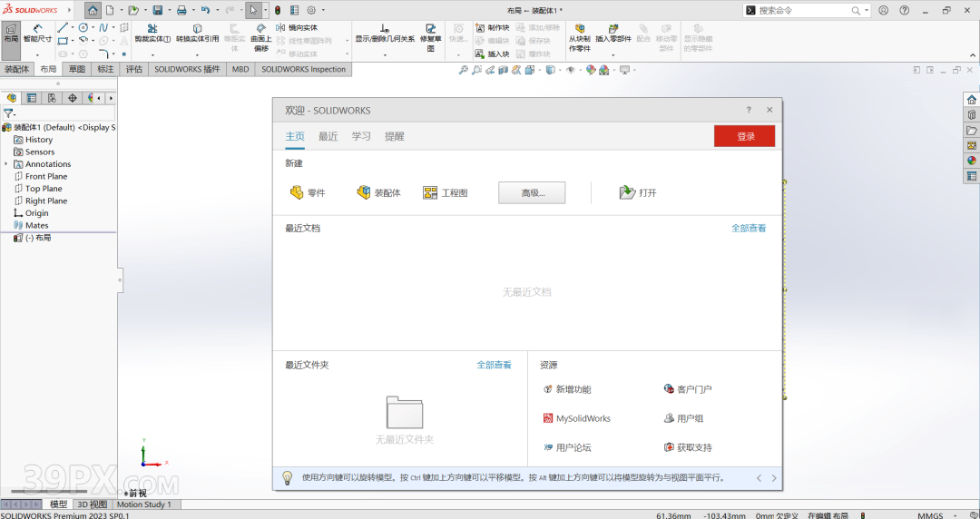Toggle the Select cursor tool

coord(253,10)
